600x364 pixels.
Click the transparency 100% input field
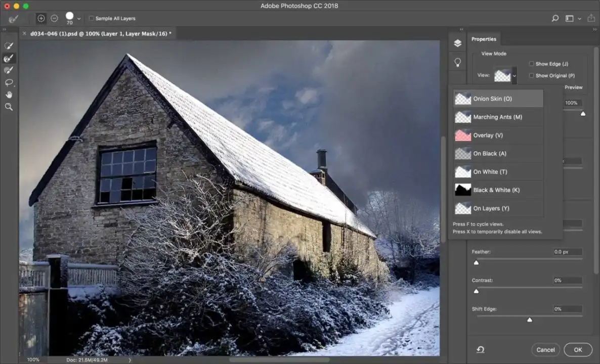pos(573,103)
